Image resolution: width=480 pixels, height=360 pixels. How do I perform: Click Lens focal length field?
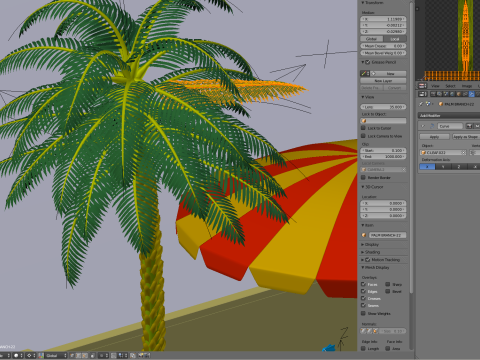click(x=383, y=107)
